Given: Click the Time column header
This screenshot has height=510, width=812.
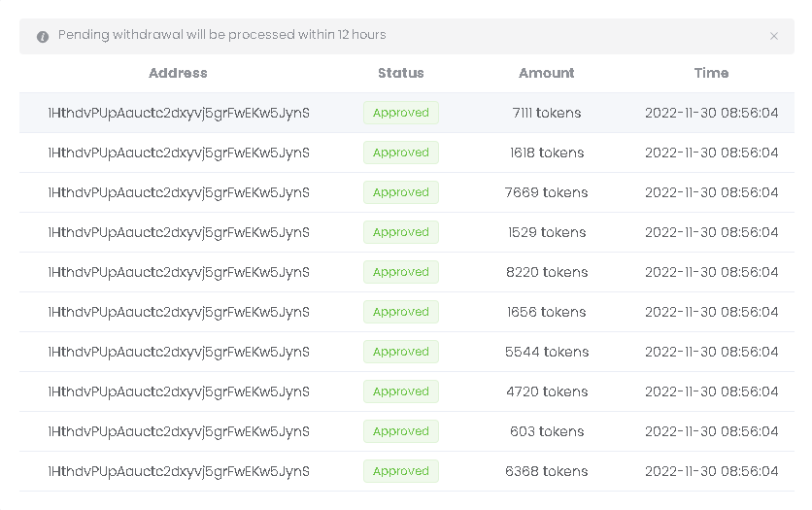Looking at the screenshot, I should tap(711, 73).
